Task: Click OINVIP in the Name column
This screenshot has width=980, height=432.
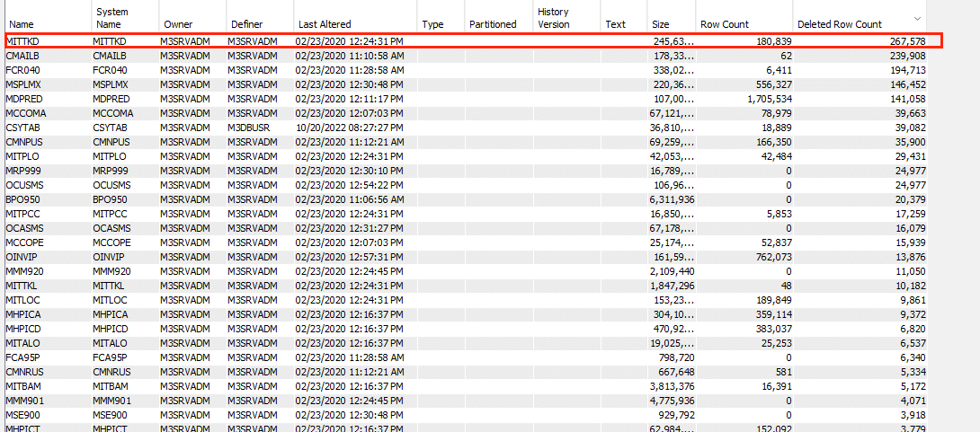Action: coord(21,257)
